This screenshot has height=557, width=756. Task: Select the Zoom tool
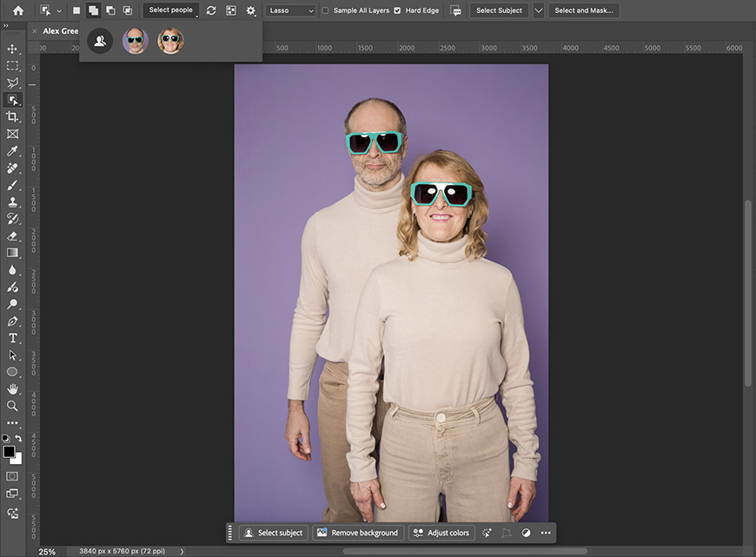12,406
